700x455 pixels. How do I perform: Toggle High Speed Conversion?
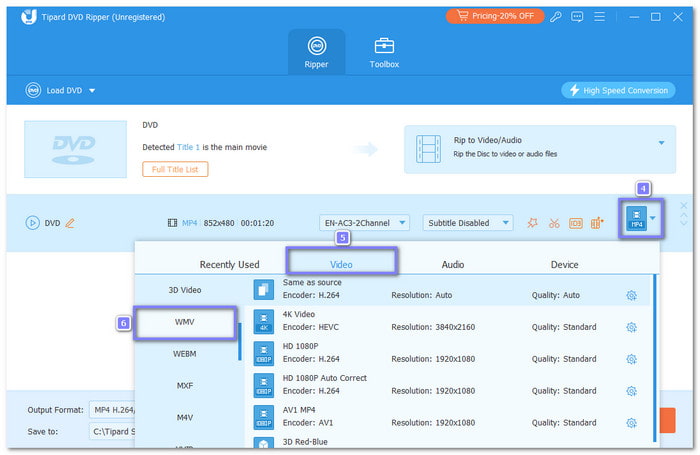tap(620, 90)
